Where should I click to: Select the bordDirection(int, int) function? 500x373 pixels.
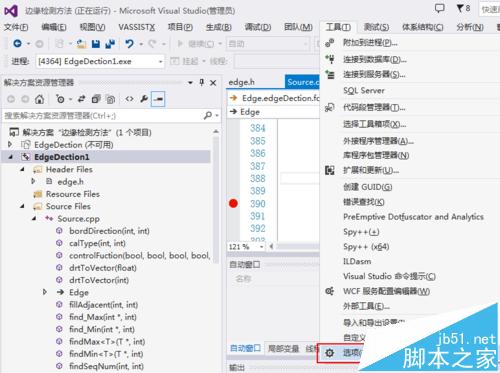pos(109,231)
